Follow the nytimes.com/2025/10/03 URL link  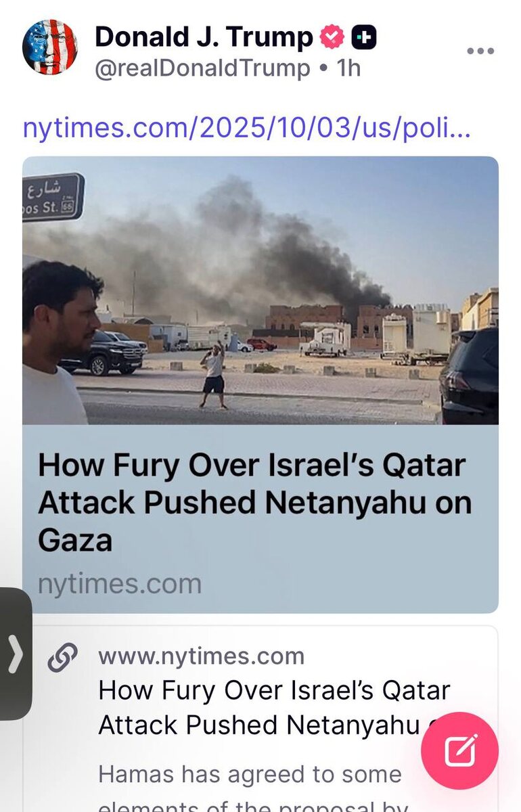coord(246,127)
